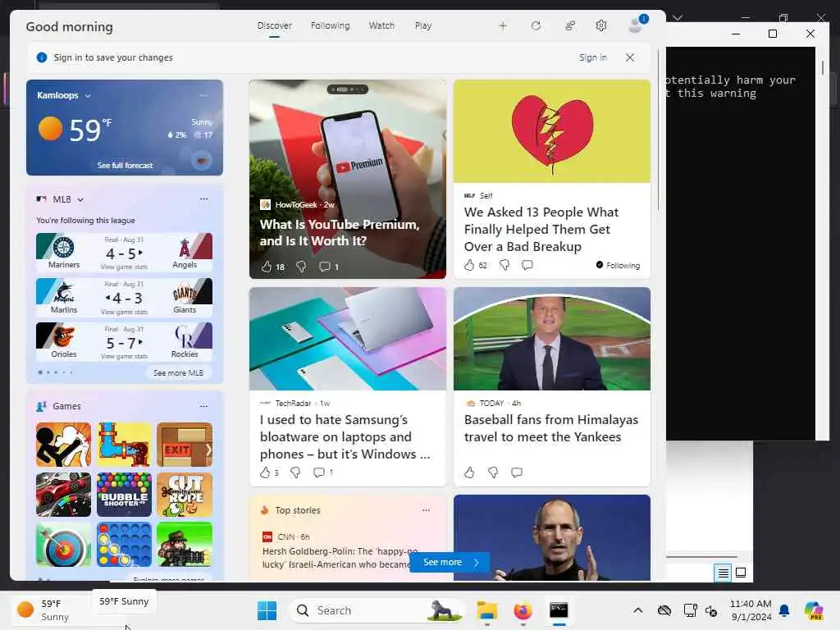
Task: Show hidden system tray icons
Action: coord(637,610)
